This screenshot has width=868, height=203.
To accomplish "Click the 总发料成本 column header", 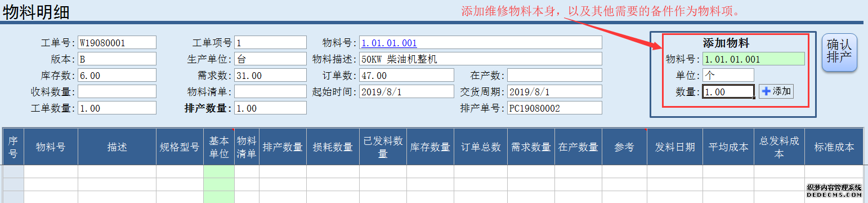I will pyautogui.click(x=779, y=147).
